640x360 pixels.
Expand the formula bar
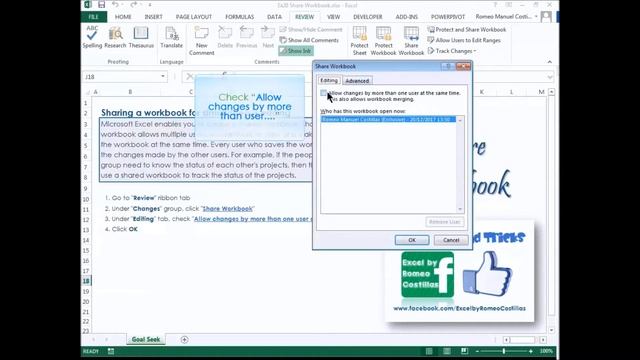point(550,77)
